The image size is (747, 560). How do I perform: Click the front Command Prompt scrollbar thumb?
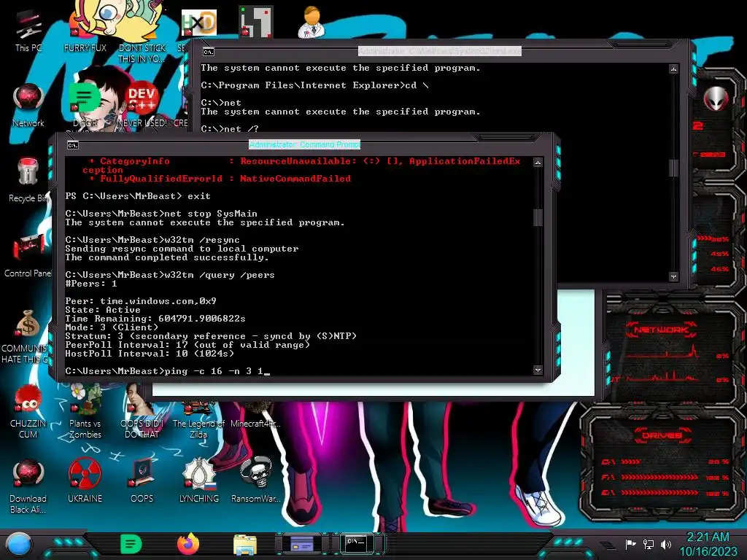tap(538, 217)
